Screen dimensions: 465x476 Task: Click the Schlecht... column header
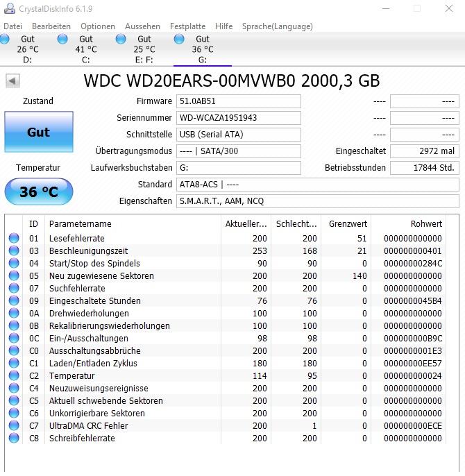click(x=296, y=224)
